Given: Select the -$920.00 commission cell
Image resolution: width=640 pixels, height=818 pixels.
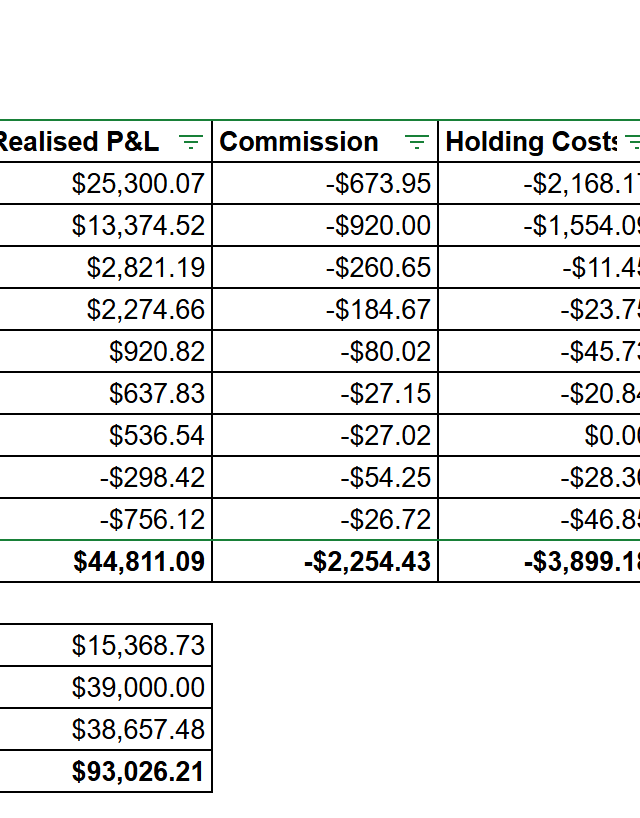Looking at the screenshot, I should pos(325,225).
